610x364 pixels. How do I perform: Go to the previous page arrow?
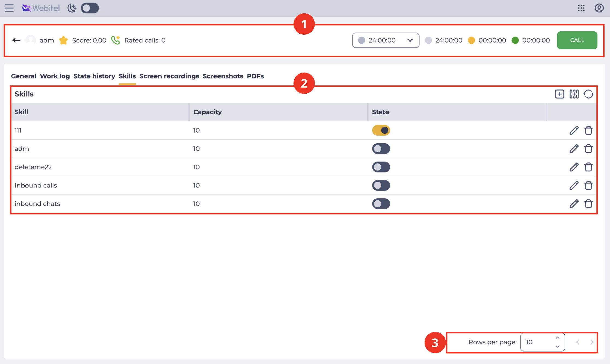click(578, 342)
